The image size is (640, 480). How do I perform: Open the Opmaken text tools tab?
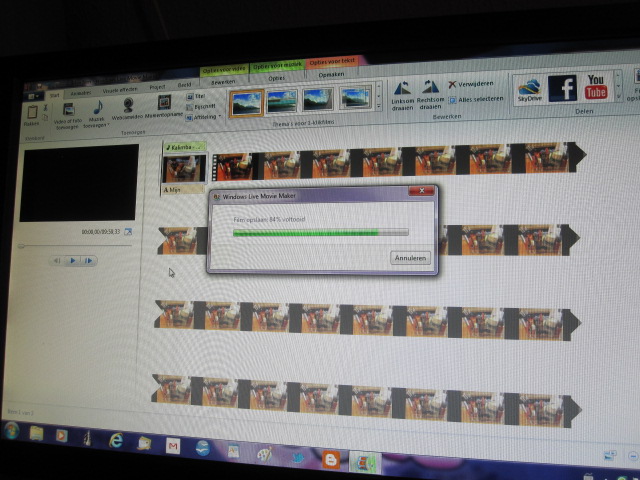(x=331, y=75)
